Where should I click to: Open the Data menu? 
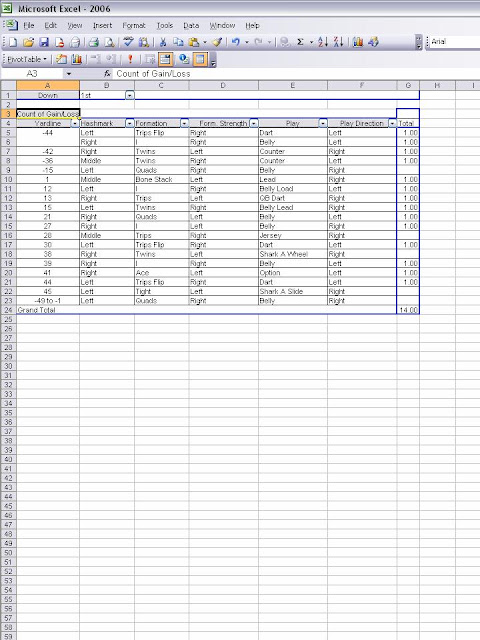pyautogui.click(x=191, y=26)
